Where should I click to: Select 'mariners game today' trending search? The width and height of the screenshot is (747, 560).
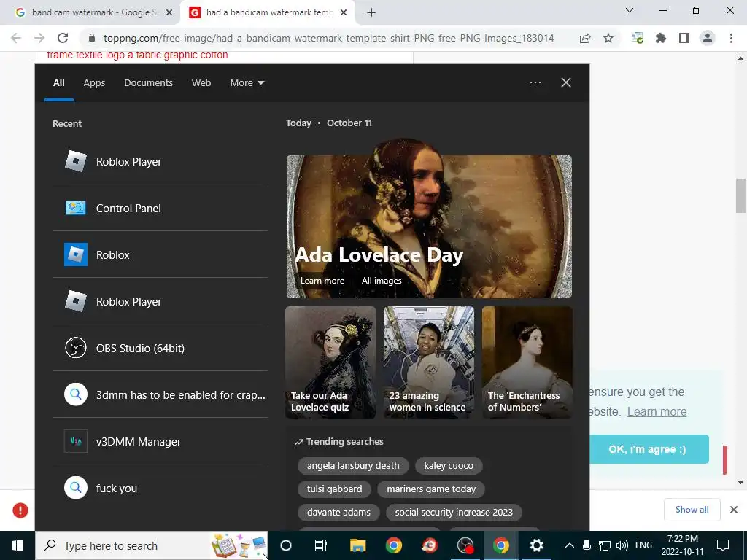click(431, 489)
